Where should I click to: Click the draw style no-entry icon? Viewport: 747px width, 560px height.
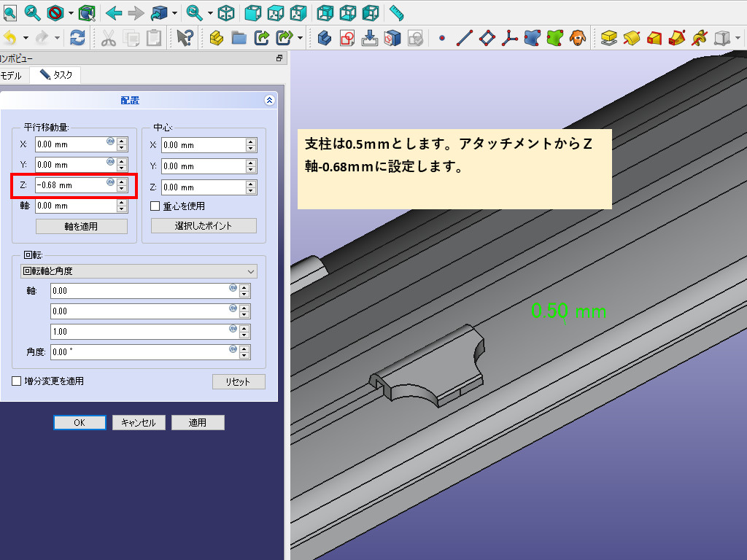click(x=55, y=12)
